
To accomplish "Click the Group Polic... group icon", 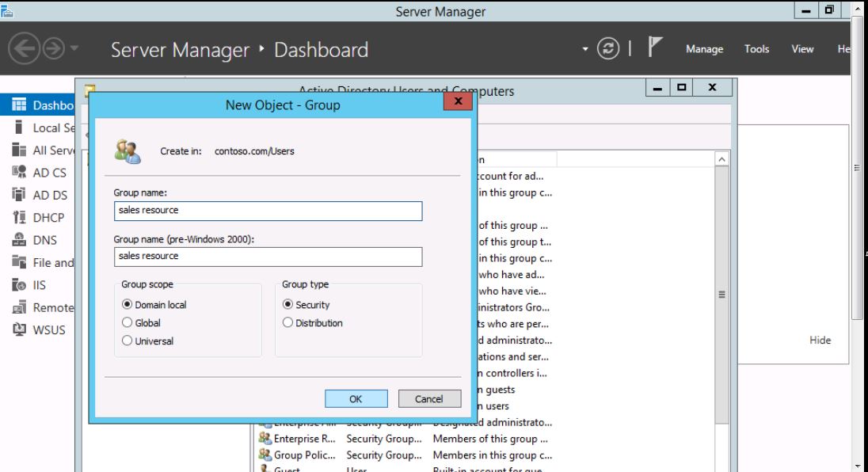I will 265,455.
